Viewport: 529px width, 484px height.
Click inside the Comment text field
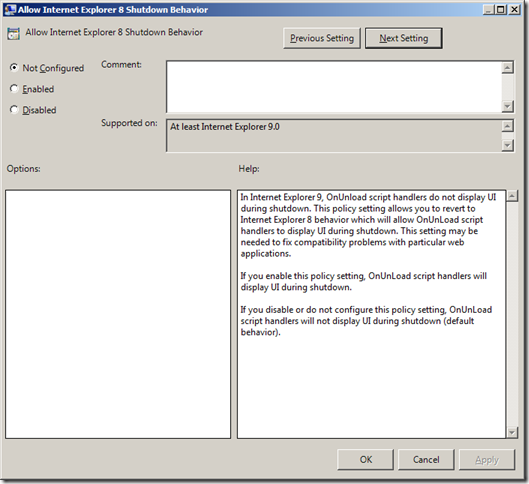pyautogui.click(x=334, y=87)
